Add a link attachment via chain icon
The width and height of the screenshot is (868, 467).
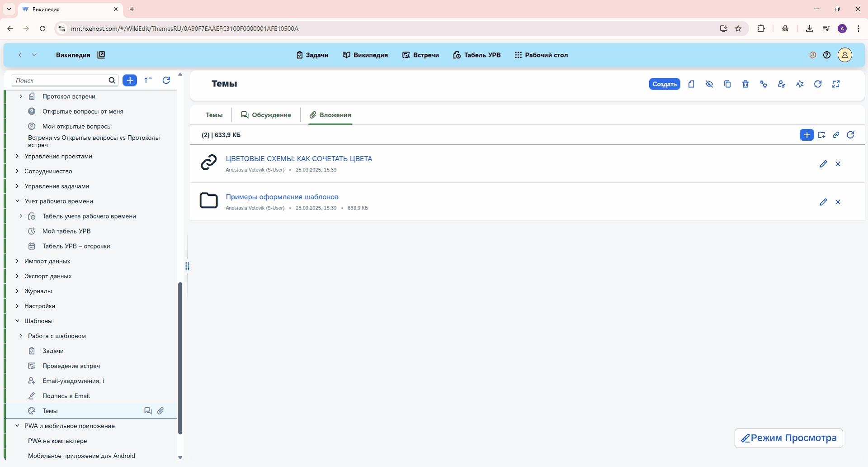tap(836, 135)
